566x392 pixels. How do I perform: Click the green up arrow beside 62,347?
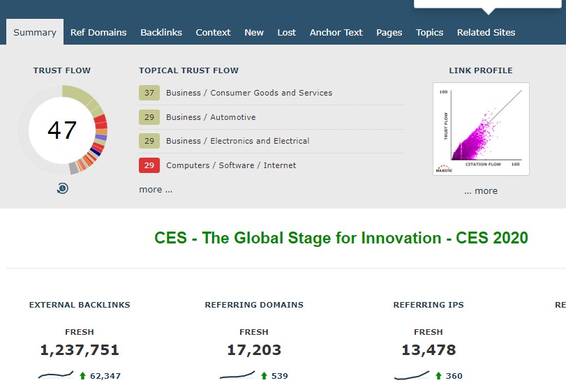click(82, 376)
